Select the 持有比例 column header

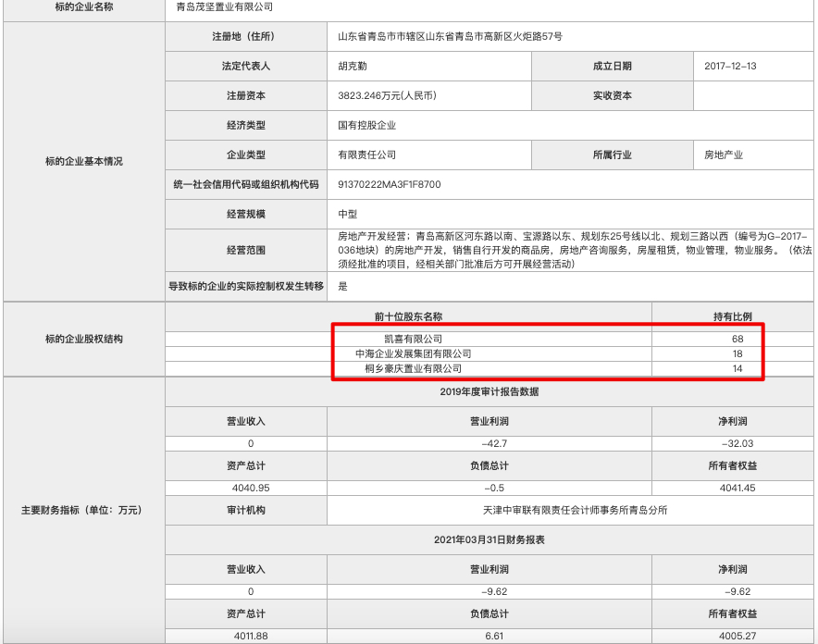coord(735,316)
